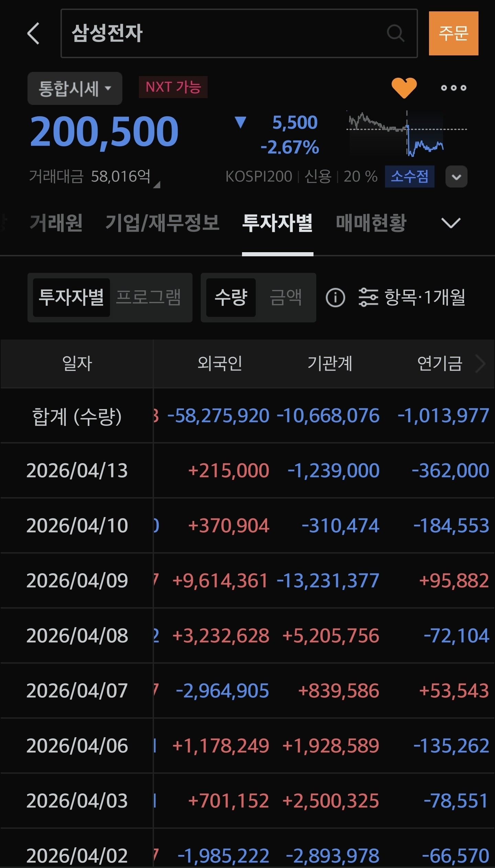Click the orange 주문 order button
495x868 pixels.
coord(453,33)
